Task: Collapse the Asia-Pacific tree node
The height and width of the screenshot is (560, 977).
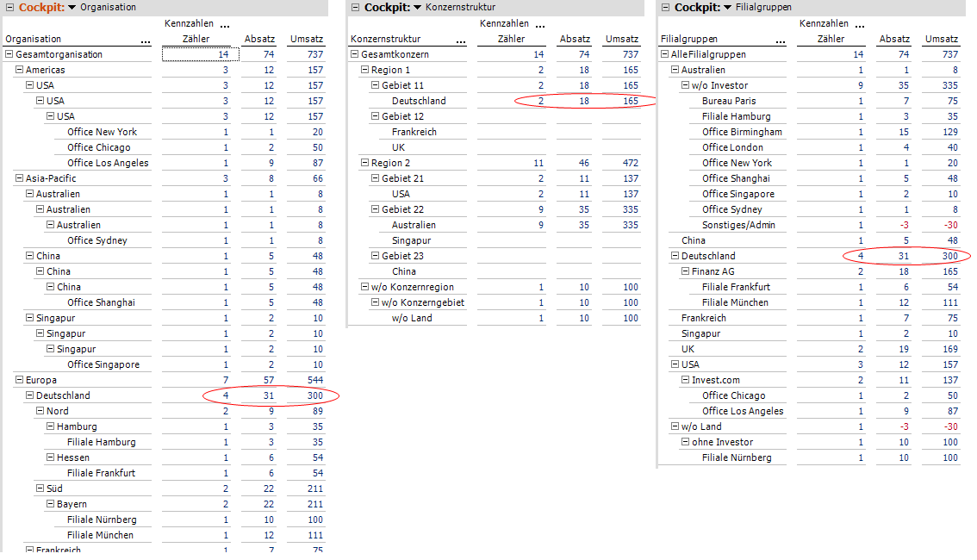Action: 20,178
